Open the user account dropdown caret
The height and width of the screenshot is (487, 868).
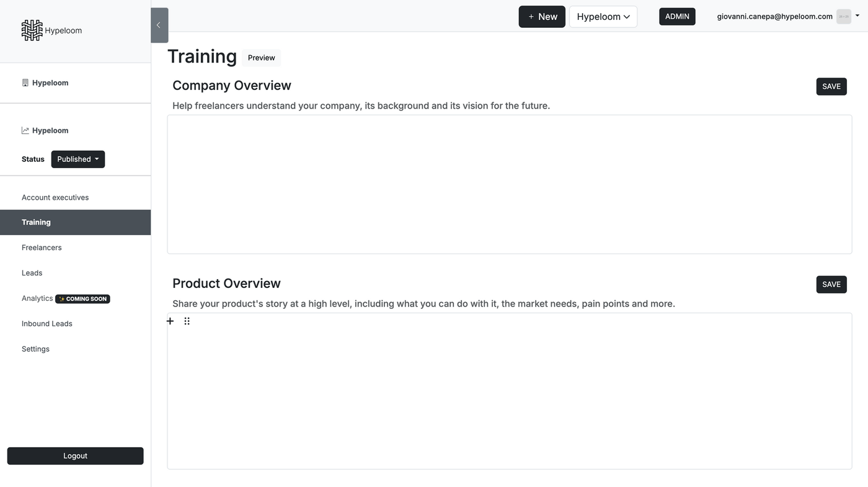coord(857,16)
